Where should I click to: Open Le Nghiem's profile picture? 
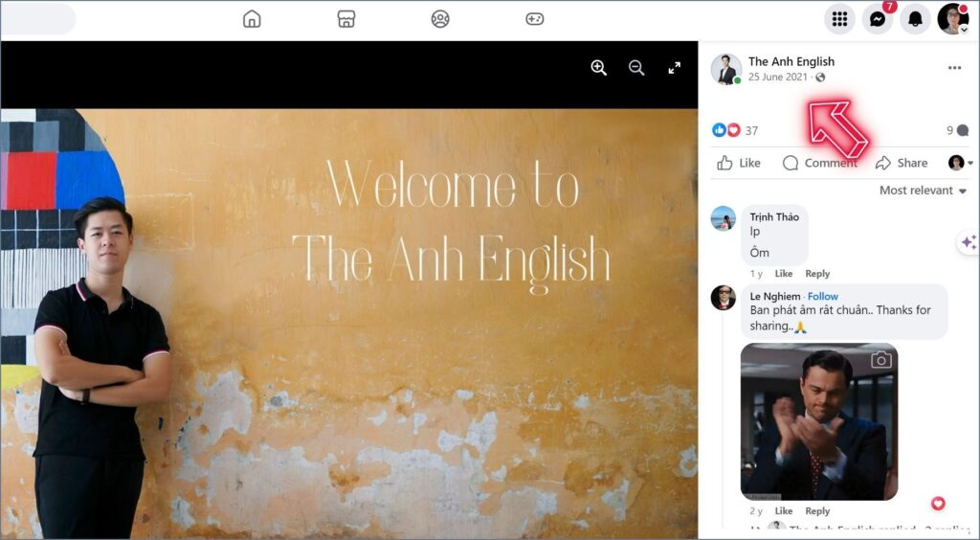pyautogui.click(x=724, y=298)
